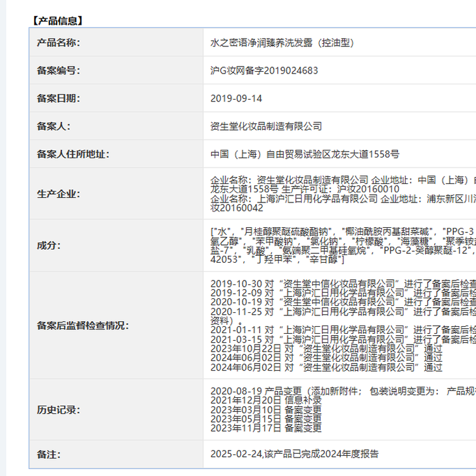Viewport: 476px width, 476px height.
Task: Click product name 水之密语净润臻养洗发露（控油型）
Action: coord(281,43)
